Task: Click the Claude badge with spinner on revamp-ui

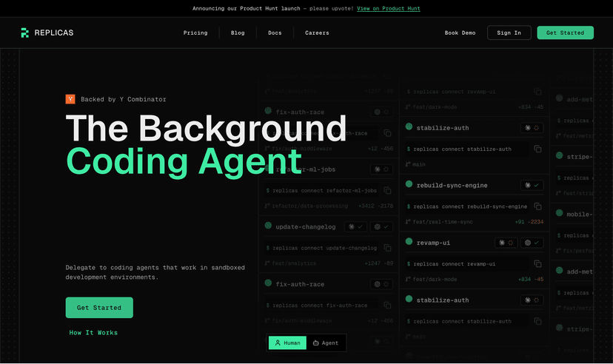Action: coord(506,243)
